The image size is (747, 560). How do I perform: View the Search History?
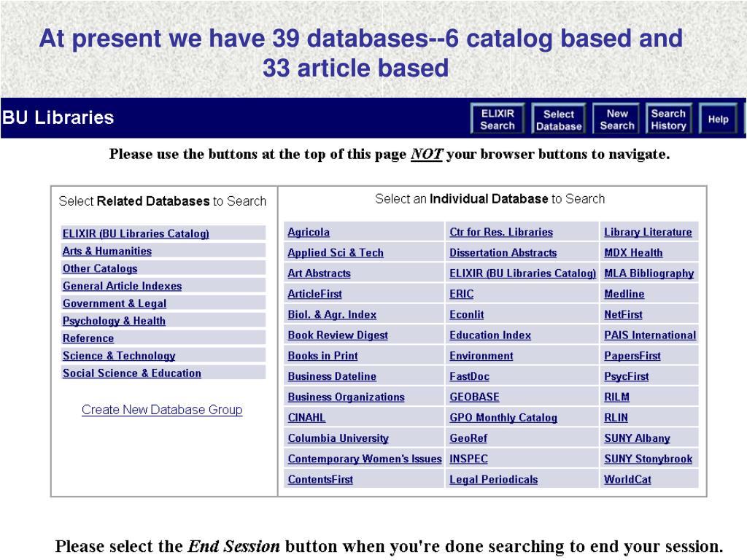tap(668, 119)
